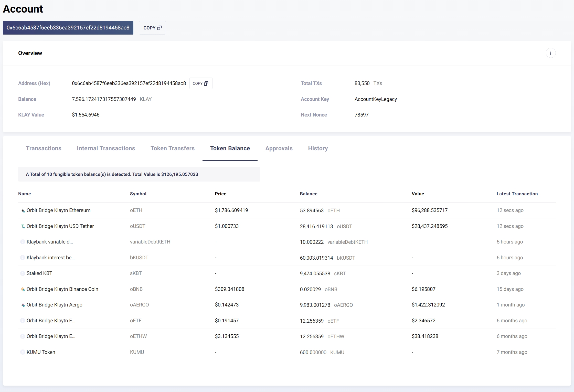Click KUMU Token placeholder icon
This screenshot has width=574, height=392.
point(23,352)
